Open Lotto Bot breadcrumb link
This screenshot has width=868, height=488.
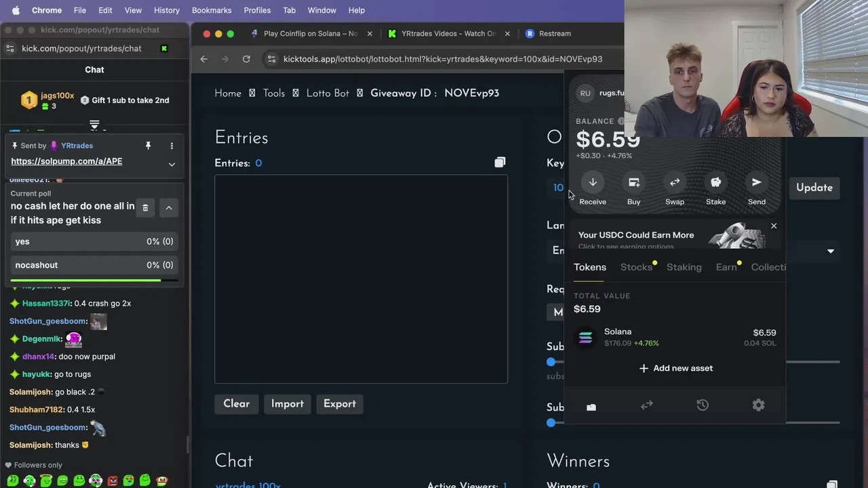328,94
